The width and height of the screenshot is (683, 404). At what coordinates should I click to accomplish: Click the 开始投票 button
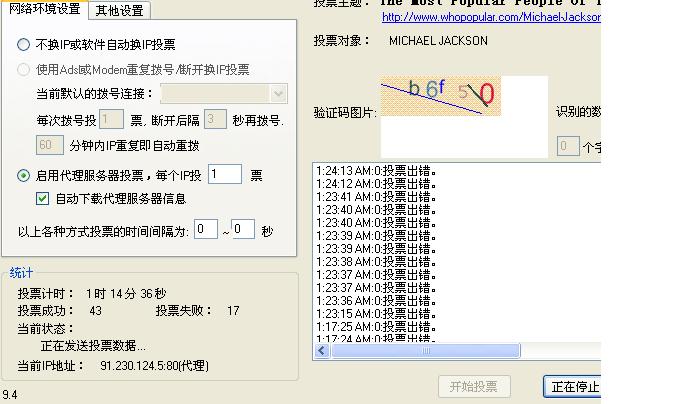pyautogui.click(x=474, y=387)
